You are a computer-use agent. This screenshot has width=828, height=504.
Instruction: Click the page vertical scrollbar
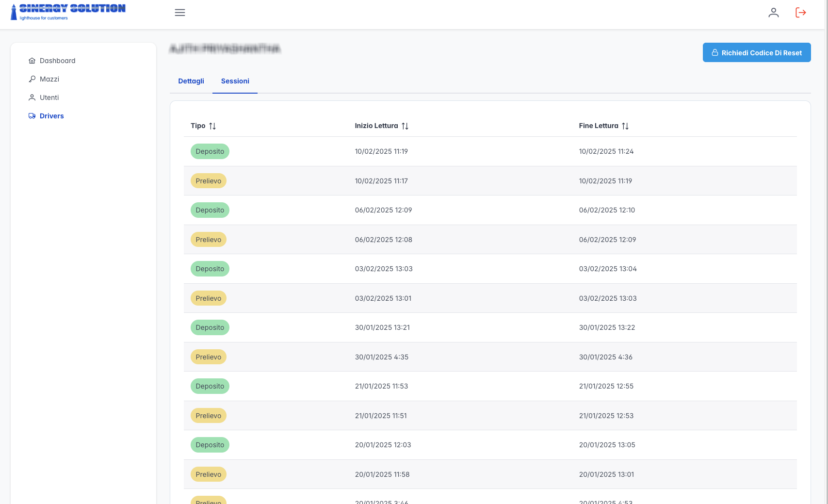click(826, 252)
